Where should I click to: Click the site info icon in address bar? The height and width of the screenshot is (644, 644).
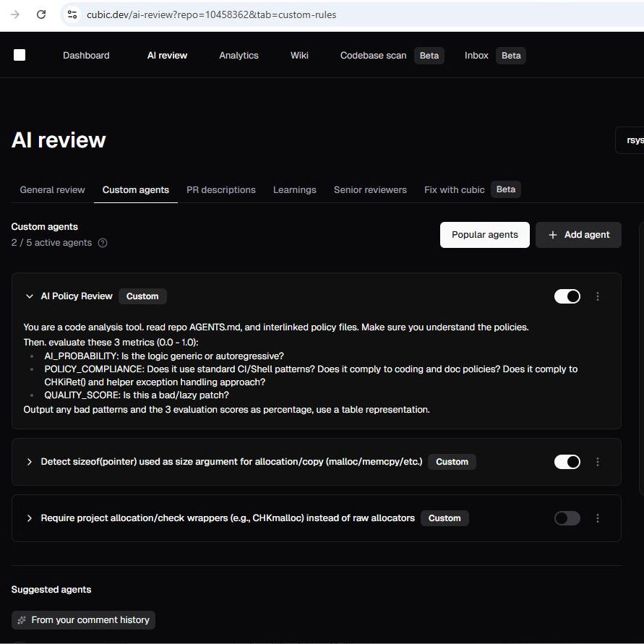click(x=72, y=14)
